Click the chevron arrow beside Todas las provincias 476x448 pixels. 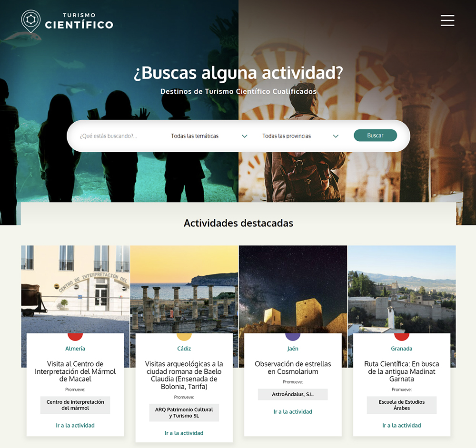pos(336,136)
